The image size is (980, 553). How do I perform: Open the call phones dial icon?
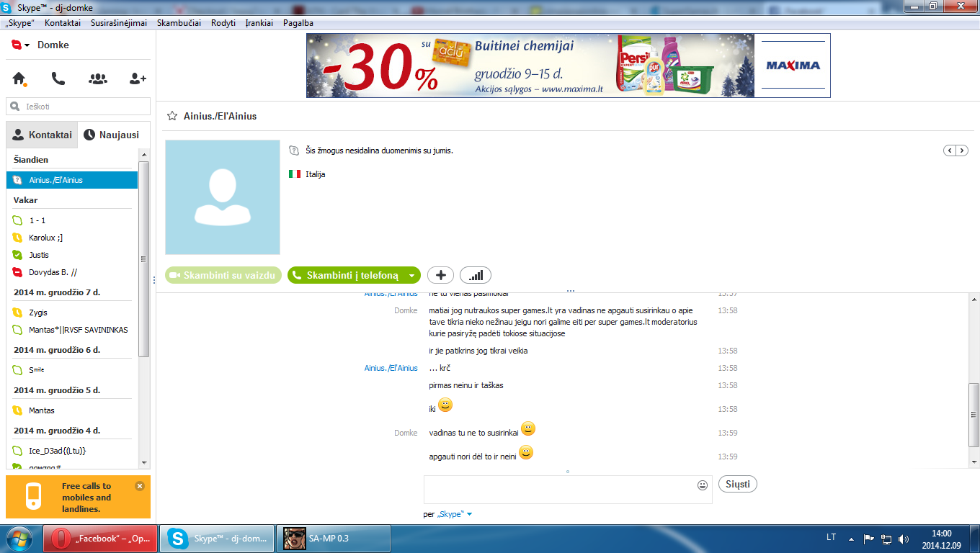tap(58, 78)
